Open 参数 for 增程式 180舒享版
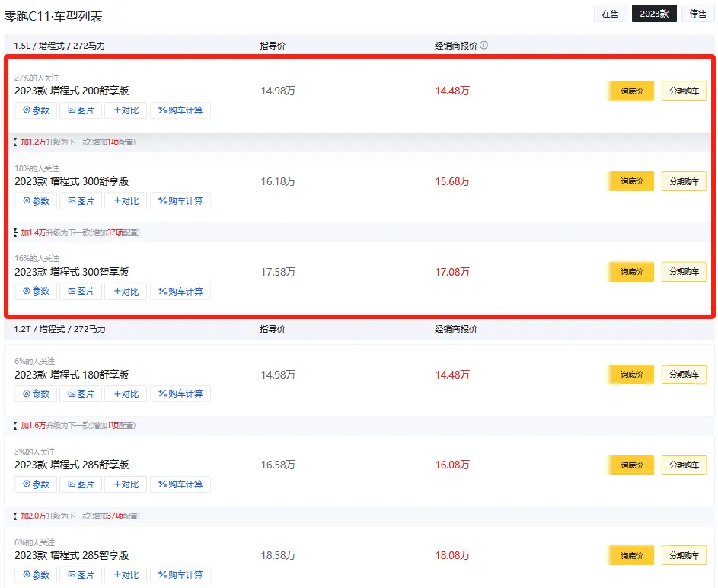 (36, 394)
